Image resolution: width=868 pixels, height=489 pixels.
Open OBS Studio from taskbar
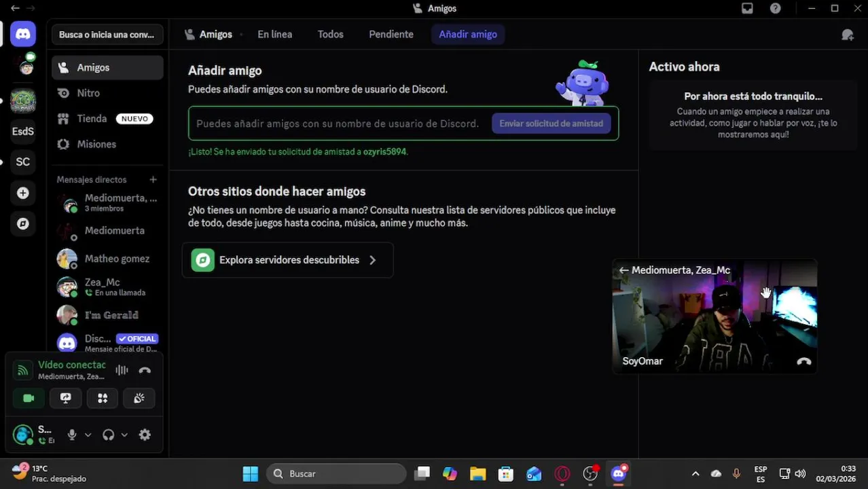590,473
